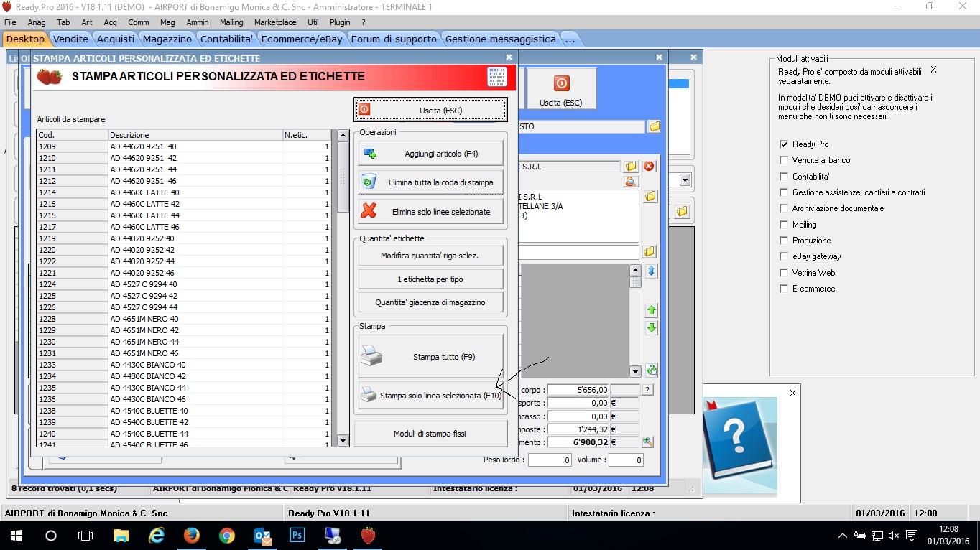Screen dimensions: 980x550
Task: Open the Gestione messaggistica tab
Action: (500, 39)
